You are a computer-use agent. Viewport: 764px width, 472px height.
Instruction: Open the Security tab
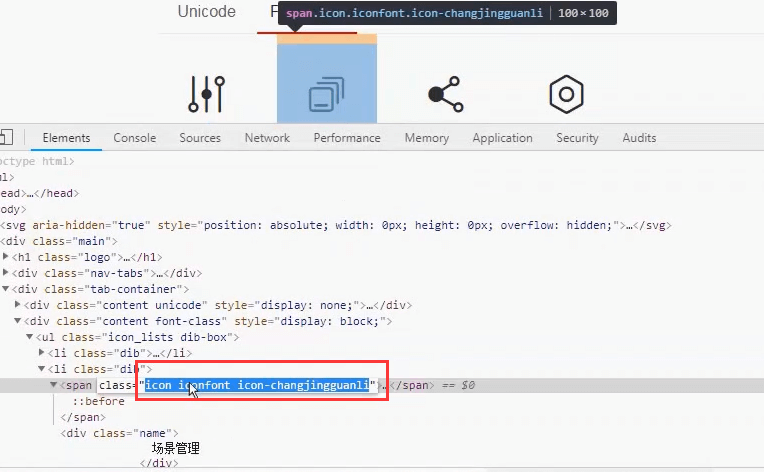pos(577,138)
